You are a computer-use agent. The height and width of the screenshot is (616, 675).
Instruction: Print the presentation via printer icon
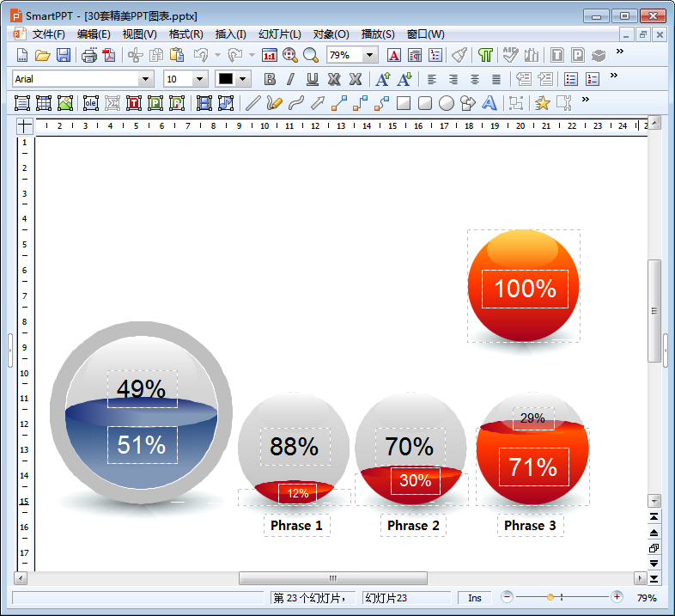pos(89,55)
